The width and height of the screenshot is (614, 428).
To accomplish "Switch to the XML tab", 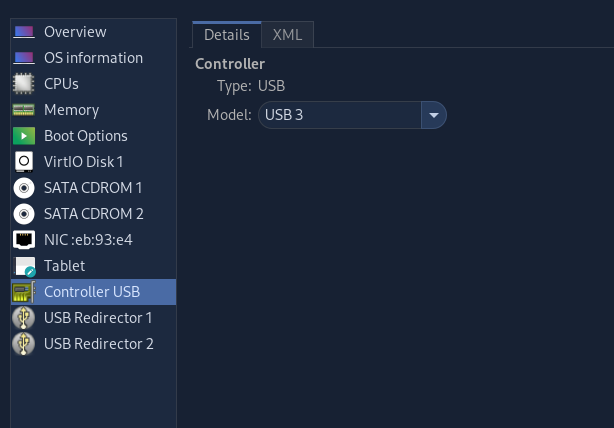I will point(287,35).
